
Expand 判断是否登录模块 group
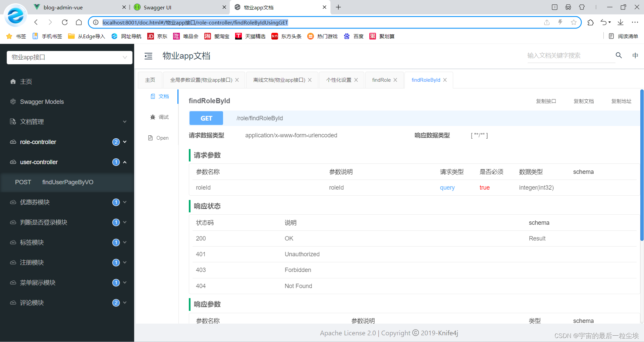[x=67, y=222]
